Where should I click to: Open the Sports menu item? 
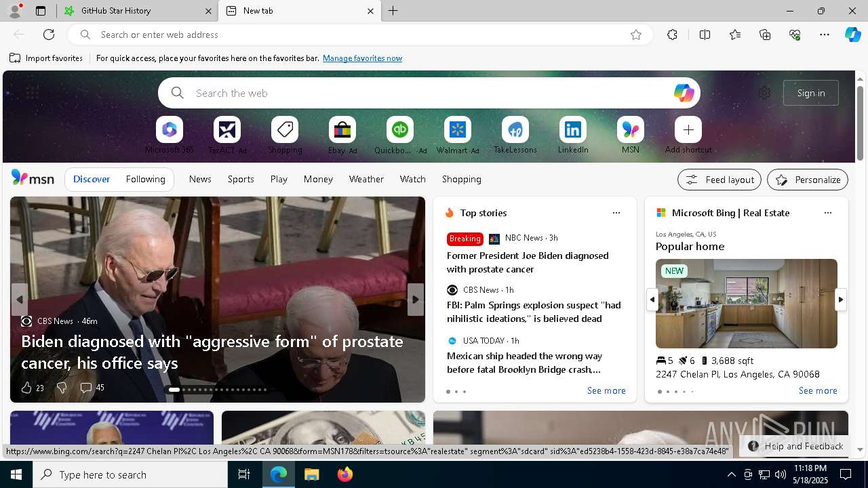pyautogui.click(x=241, y=179)
